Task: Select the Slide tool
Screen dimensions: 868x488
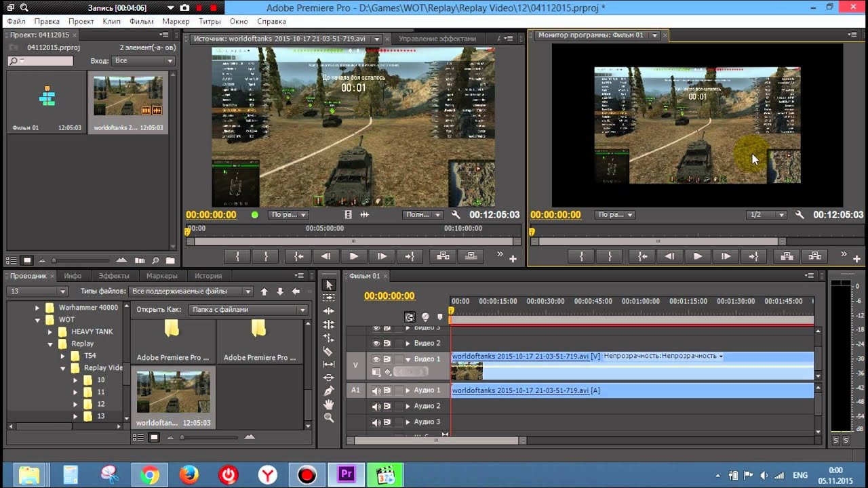Action: pos(329,378)
